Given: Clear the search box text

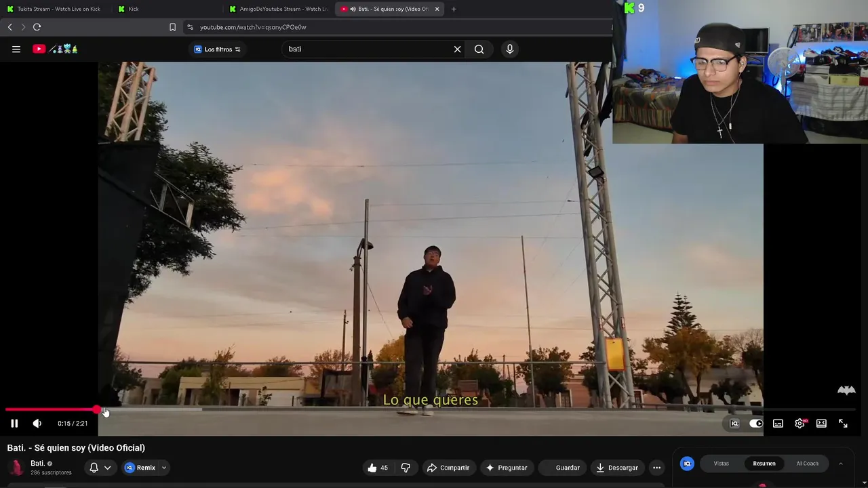Looking at the screenshot, I should 458,49.
